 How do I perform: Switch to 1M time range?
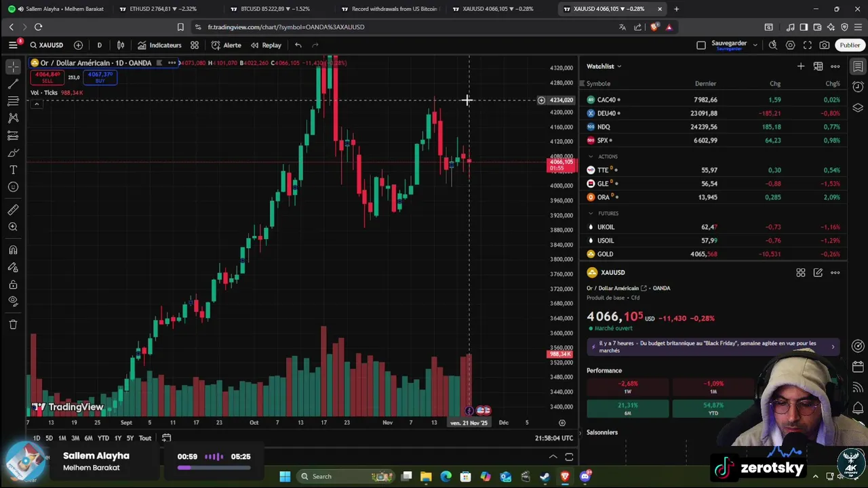[62, 438]
